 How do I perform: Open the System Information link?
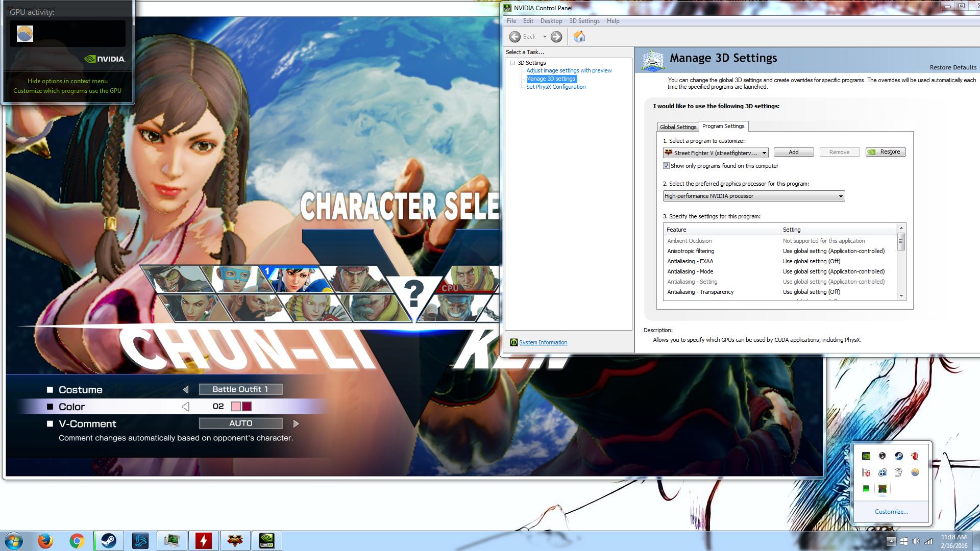click(x=543, y=342)
